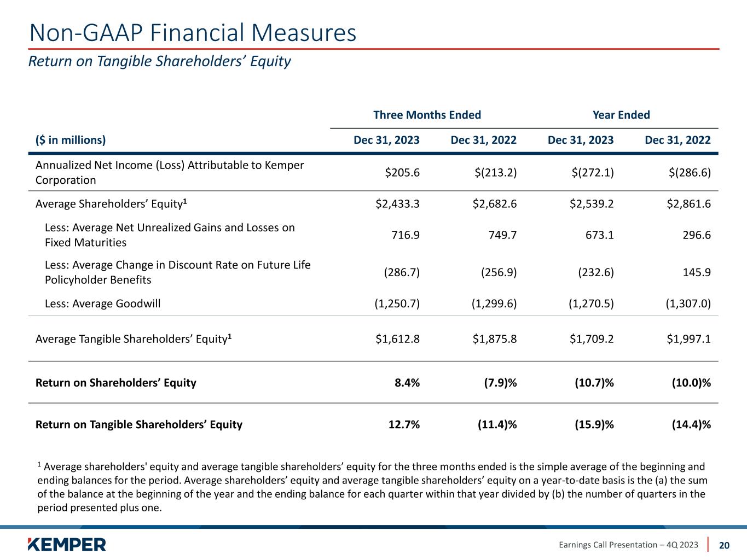Select the Less: Average Goodwill row label
This screenshot has width=747, height=560.
102,304
